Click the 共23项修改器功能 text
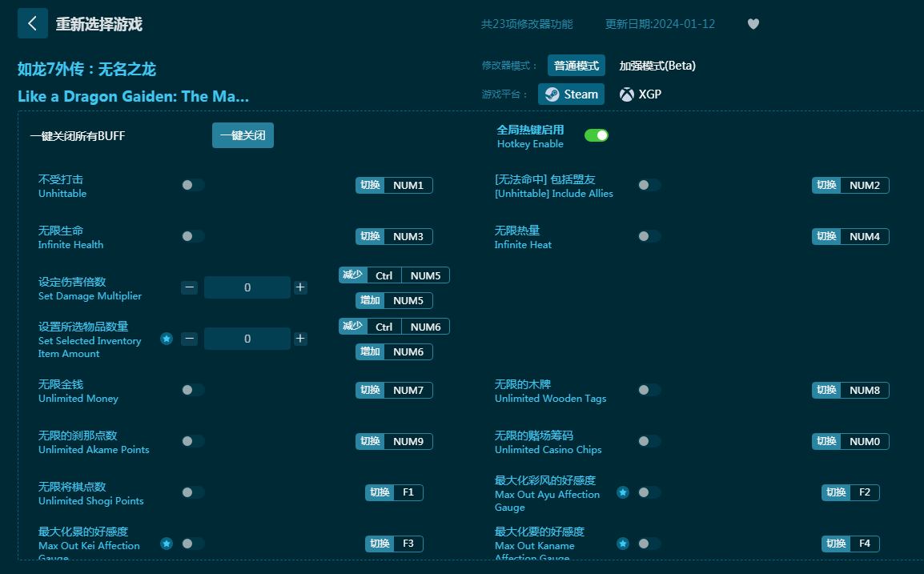 click(527, 24)
